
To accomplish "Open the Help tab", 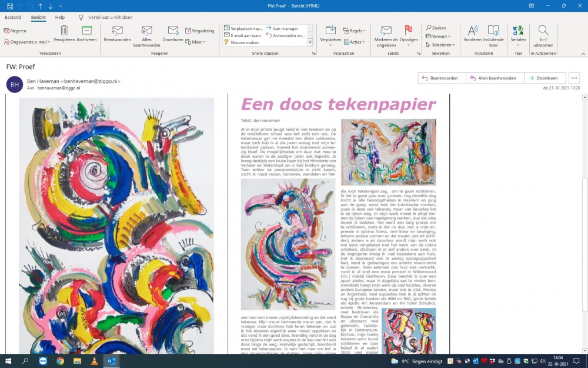I will 59,17.
